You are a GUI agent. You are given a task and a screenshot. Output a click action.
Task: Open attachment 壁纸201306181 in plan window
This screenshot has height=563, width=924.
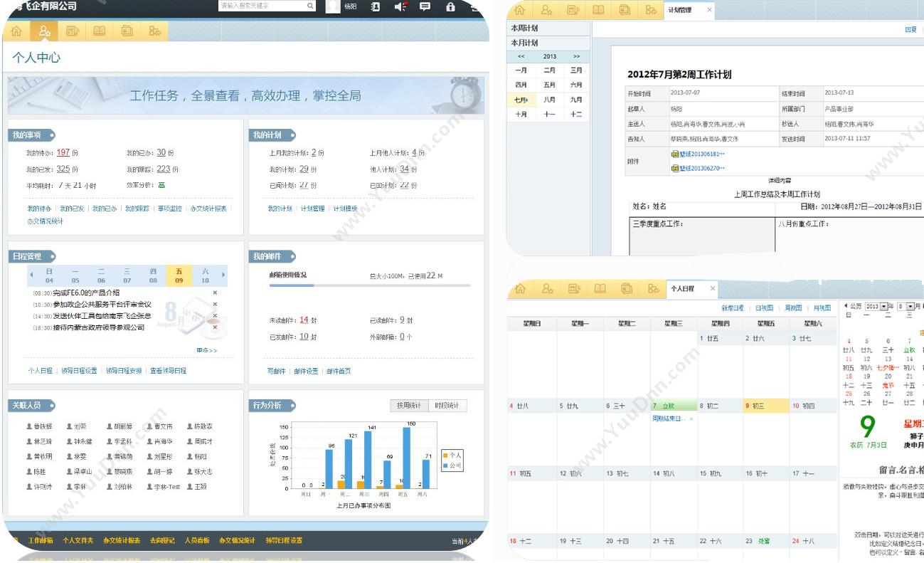point(698,153)
